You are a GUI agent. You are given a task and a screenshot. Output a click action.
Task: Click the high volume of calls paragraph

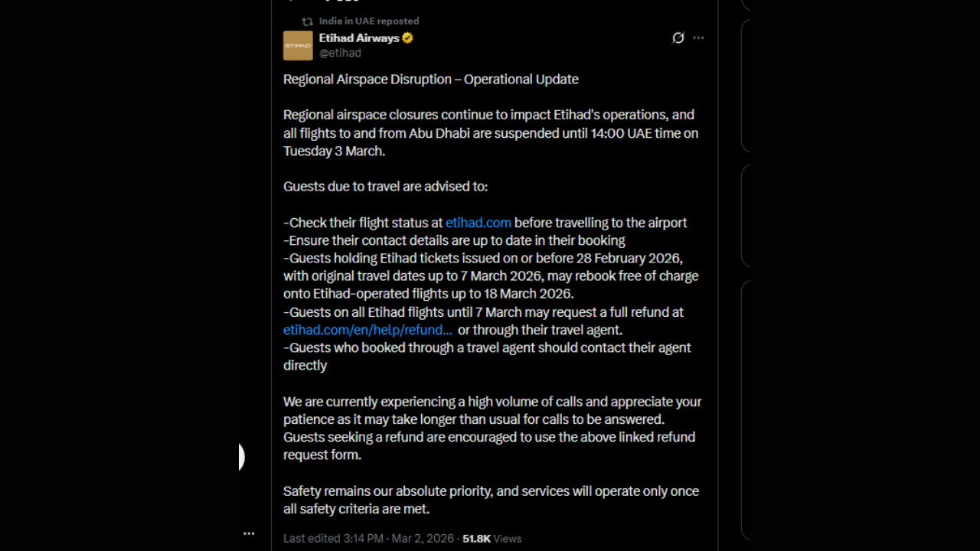492,428
